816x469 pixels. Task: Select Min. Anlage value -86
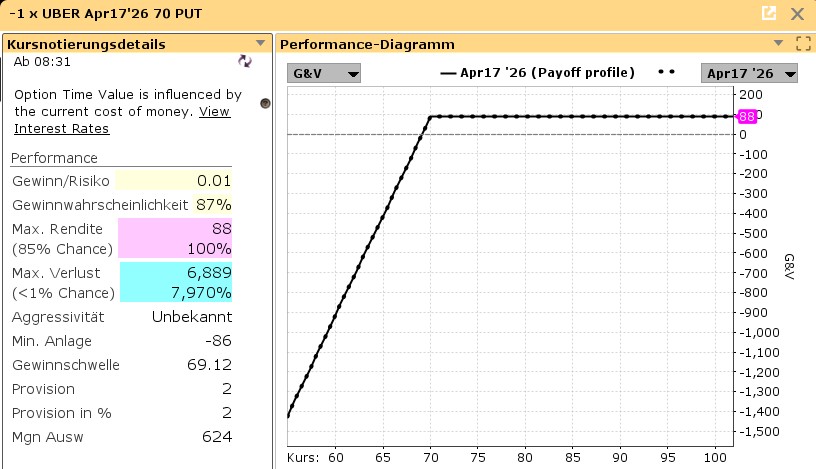pyautogui.click(x=218, y=341)
